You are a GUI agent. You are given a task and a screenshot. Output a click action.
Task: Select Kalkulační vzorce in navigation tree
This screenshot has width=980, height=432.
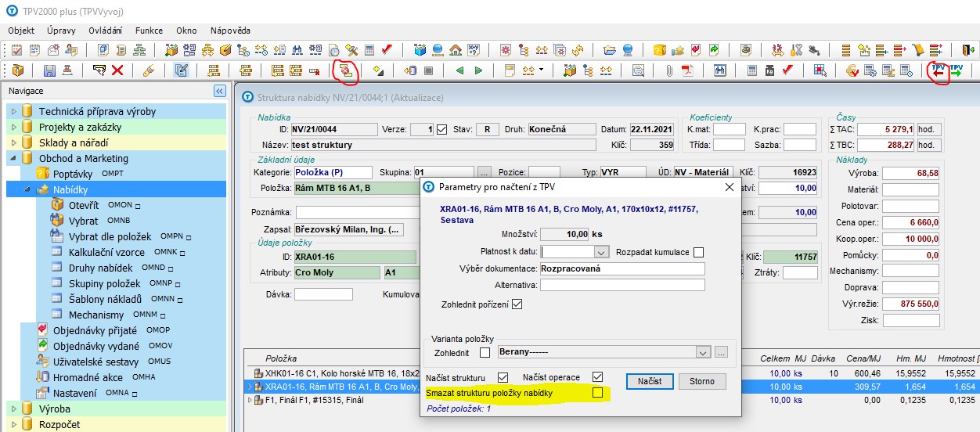coord(106,252)
